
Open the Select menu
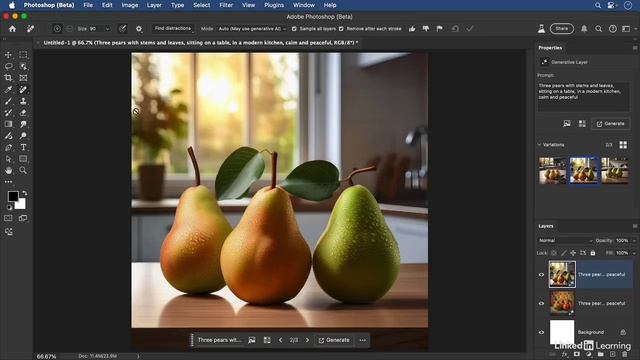[202, 5]
